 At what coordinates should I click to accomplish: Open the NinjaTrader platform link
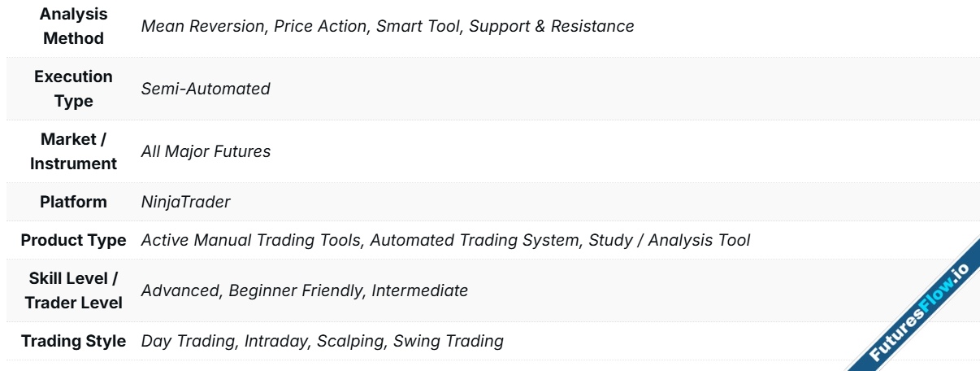tap(185, 202)
